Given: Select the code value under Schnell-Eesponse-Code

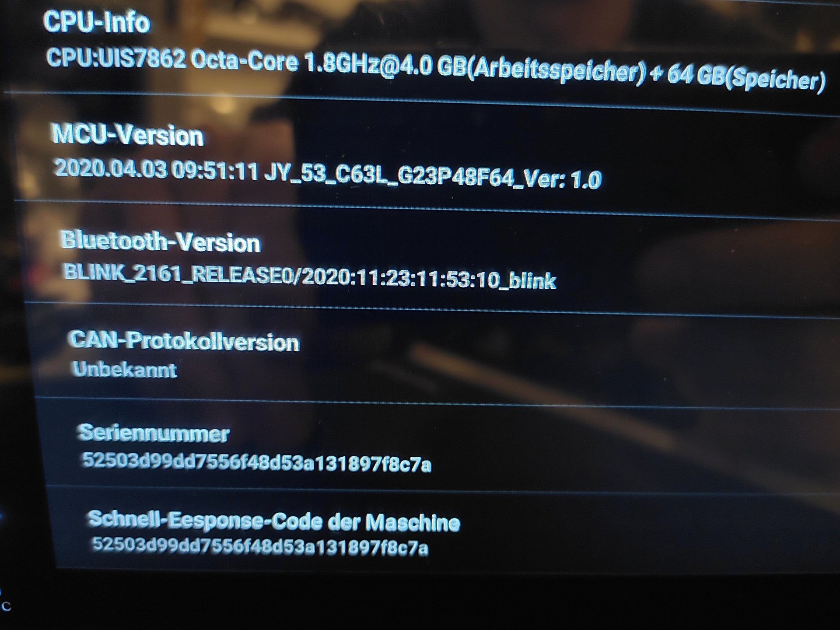Looking at the screenshot, I should (260, 547).
